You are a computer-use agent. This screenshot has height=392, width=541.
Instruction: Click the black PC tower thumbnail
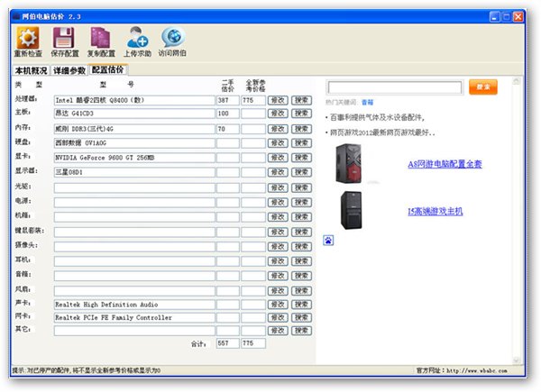point(352,210)
